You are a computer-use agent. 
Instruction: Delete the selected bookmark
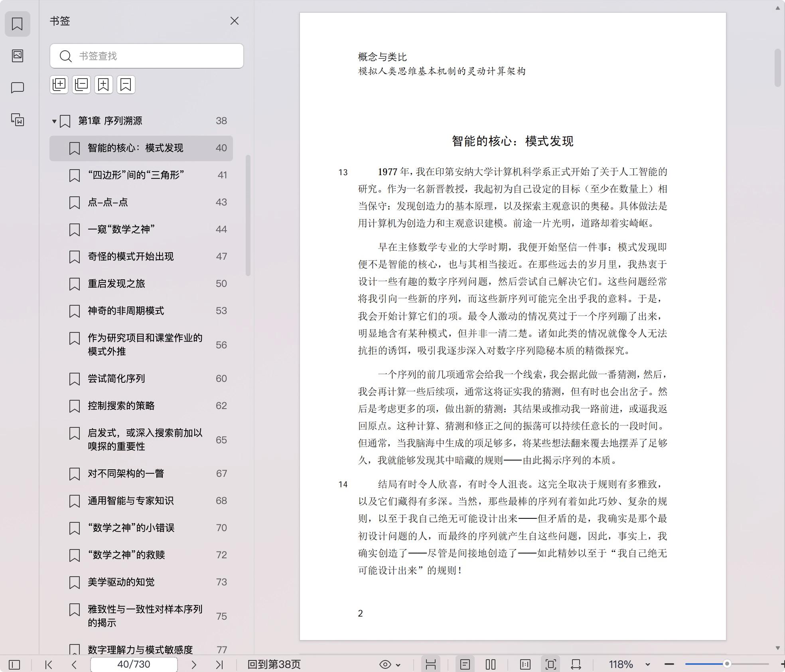(126, 85)
